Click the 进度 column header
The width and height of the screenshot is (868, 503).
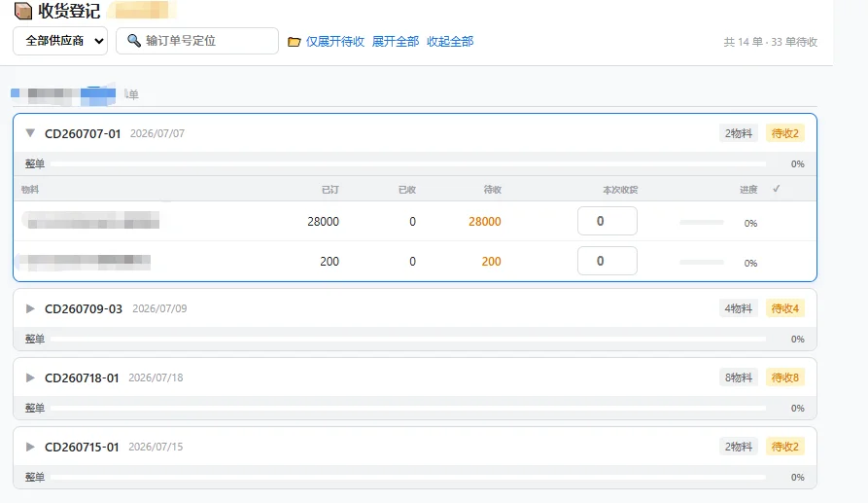[x=748, y=190]
